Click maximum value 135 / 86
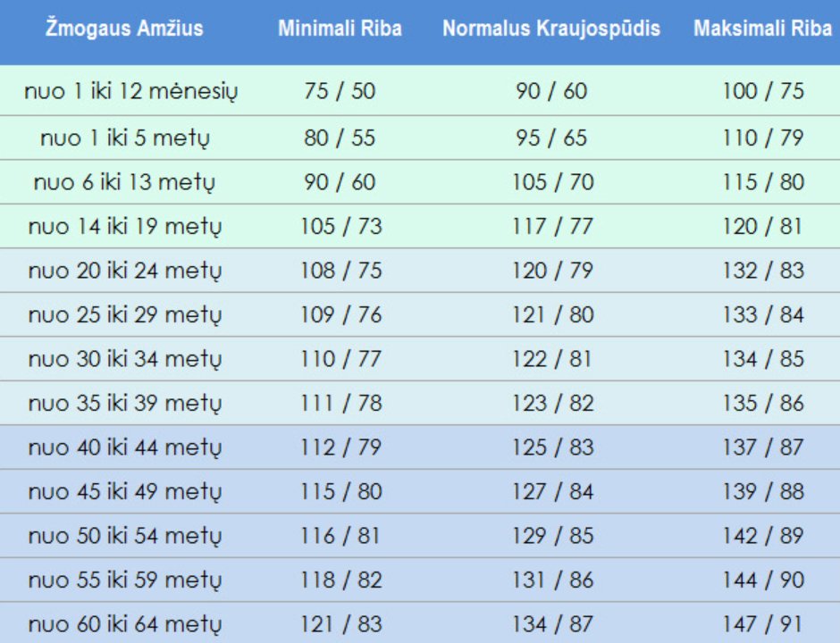Image resolution: width=840 pixels, height=643 pixels. click(x=763, y=404)
